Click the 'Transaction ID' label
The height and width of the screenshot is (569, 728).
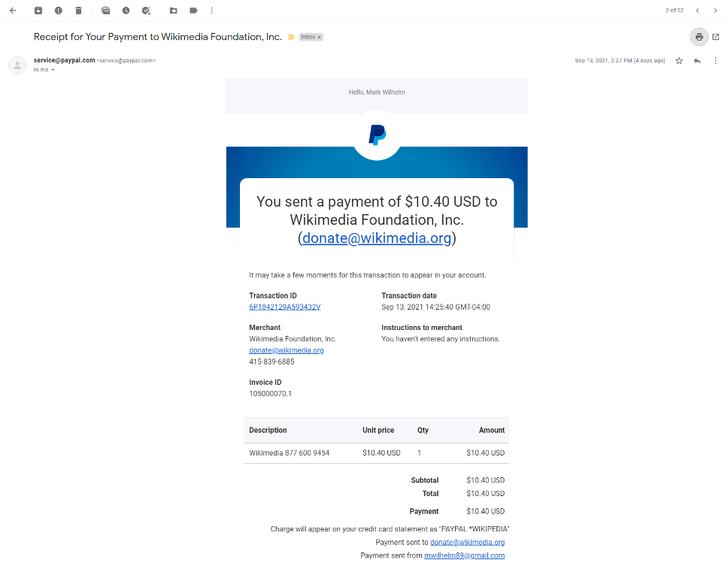pos(273,295)
